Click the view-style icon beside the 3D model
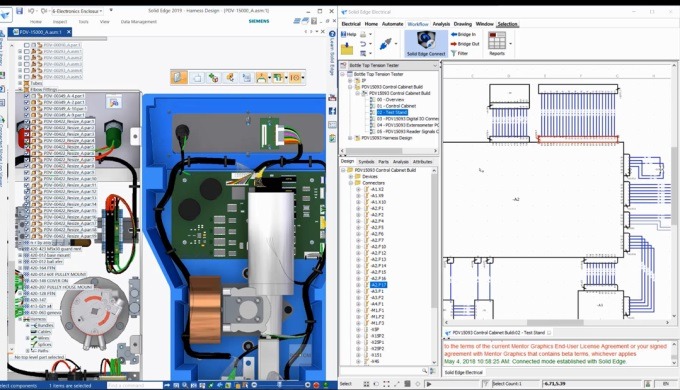This screenshot has width=680, height=390. pyautogui.click(x=114, y=102)
